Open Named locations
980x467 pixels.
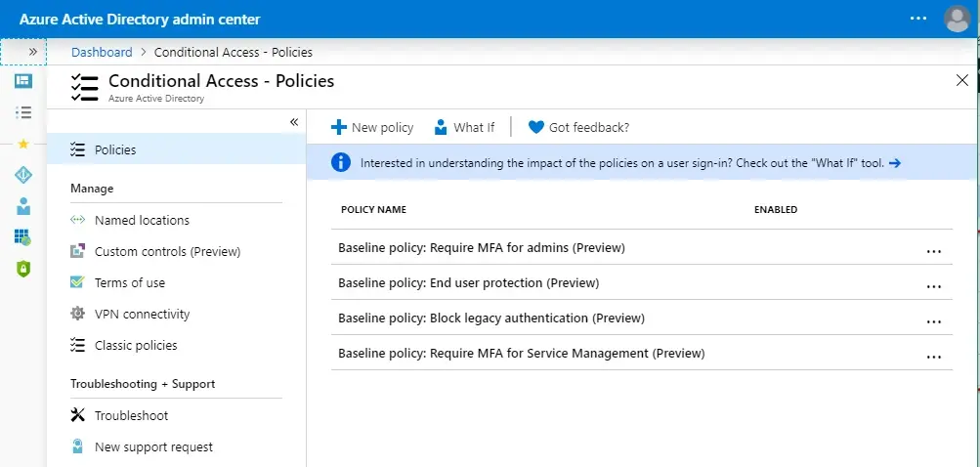point(142,220)
